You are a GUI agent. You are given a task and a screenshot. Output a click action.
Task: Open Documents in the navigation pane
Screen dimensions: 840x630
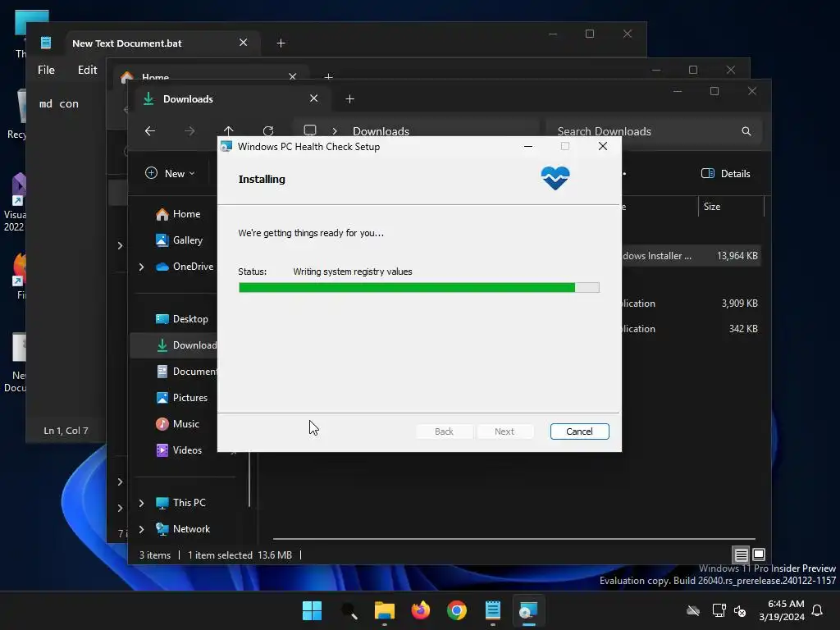[x=186, y=372]
